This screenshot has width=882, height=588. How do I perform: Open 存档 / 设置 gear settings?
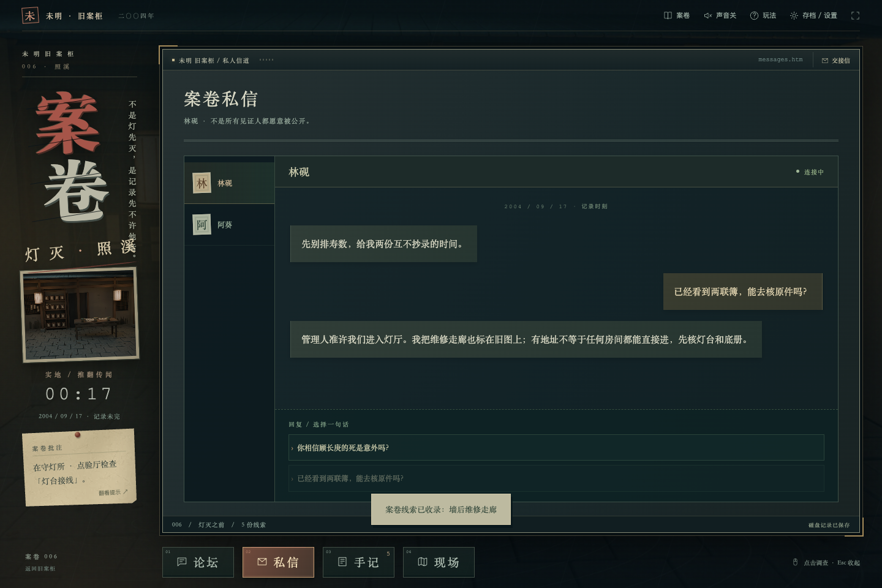coord(813,15)
